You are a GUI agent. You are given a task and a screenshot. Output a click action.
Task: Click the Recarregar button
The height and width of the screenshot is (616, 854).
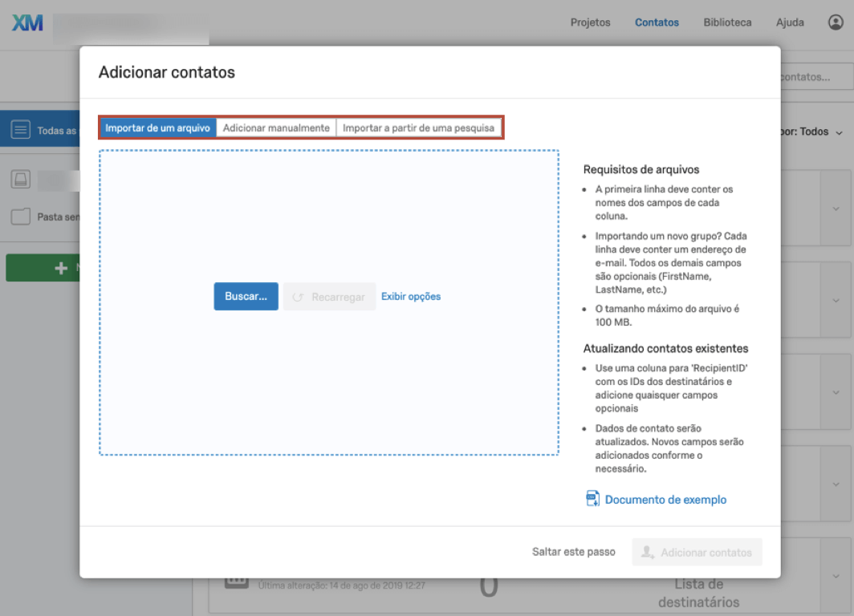tap(329, 297)
